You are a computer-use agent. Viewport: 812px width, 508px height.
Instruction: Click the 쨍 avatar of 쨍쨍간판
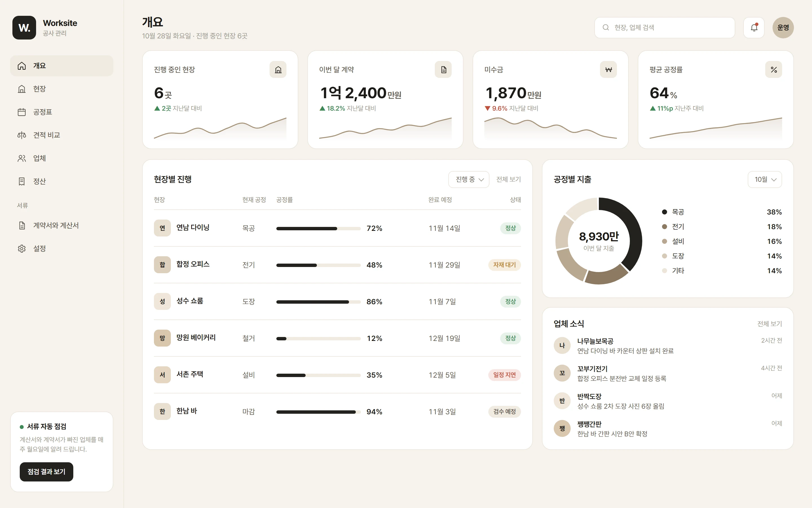point(562,428)
